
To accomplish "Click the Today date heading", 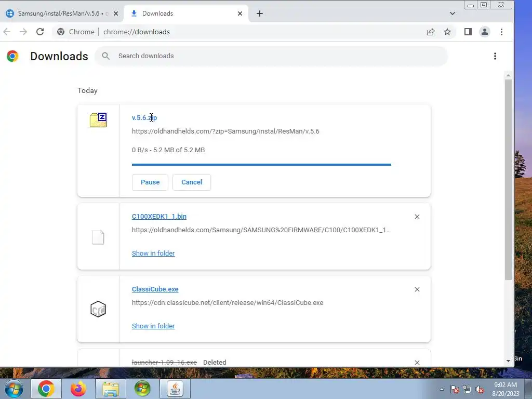I will (87, 90).
